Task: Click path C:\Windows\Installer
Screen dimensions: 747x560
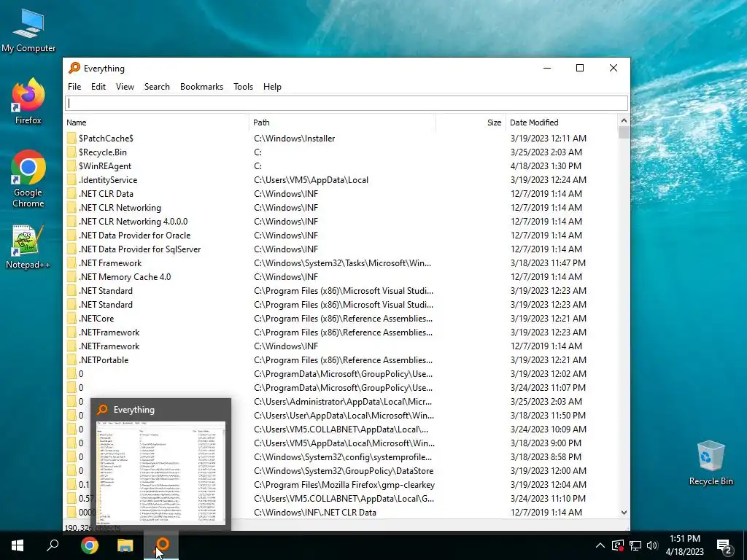Action: click(x=295, y=139)
